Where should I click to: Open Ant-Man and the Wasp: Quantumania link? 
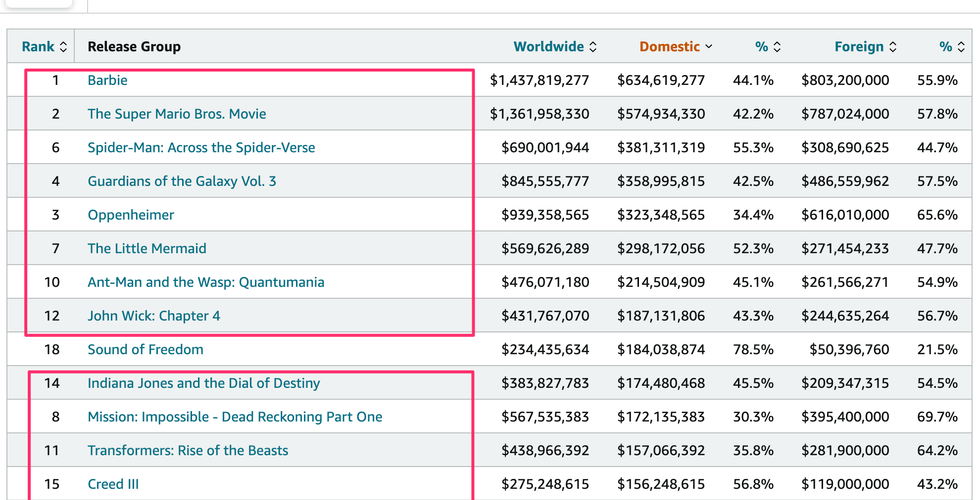pos(206,282)
